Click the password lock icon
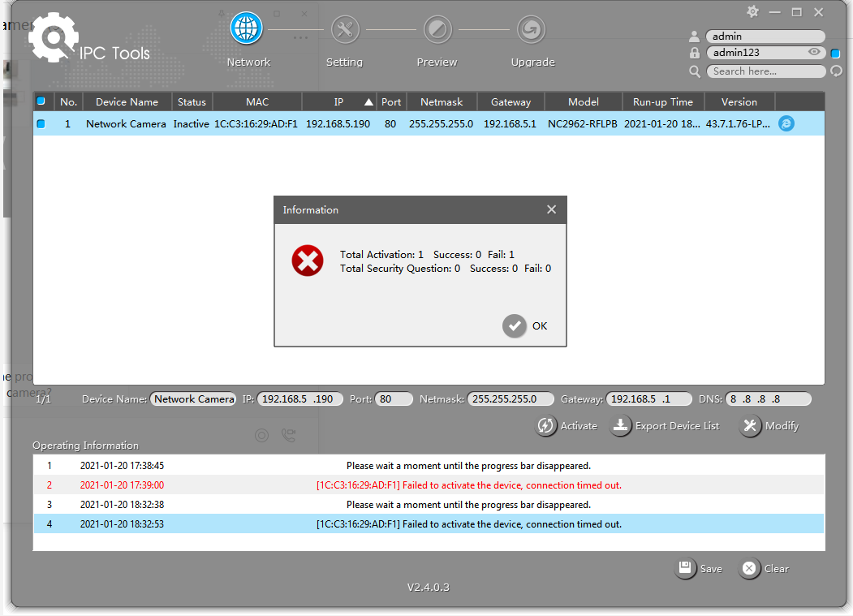The height and width of the screenshot is (616, 853). point(694,53)
